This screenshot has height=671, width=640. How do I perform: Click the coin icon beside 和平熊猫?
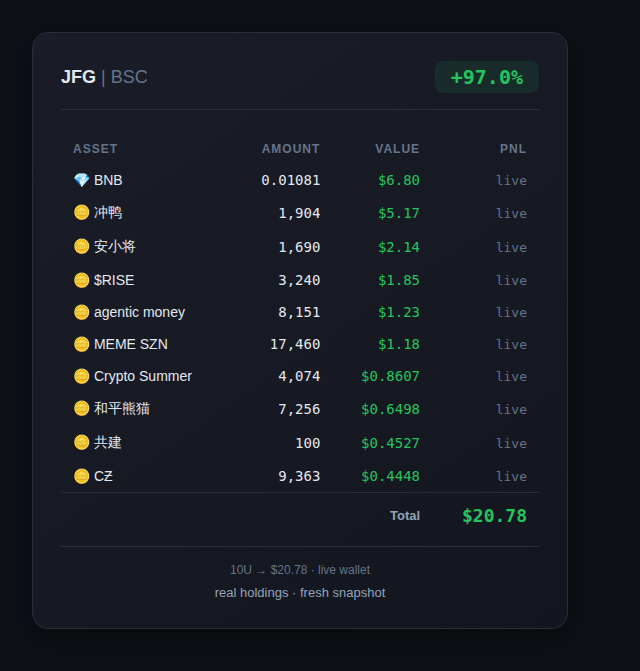point(81,408)
